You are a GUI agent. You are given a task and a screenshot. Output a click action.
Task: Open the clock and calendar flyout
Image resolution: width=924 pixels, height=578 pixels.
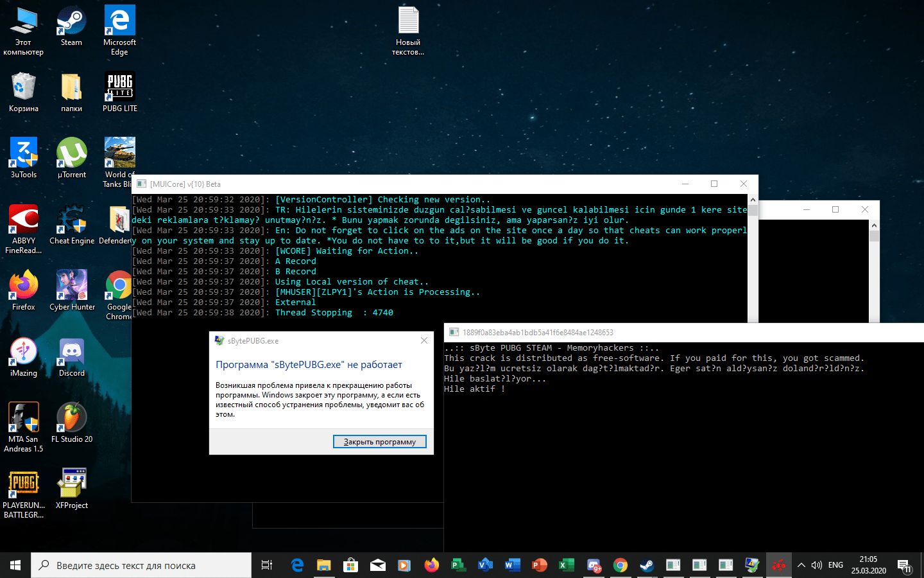tap(869, 565)
